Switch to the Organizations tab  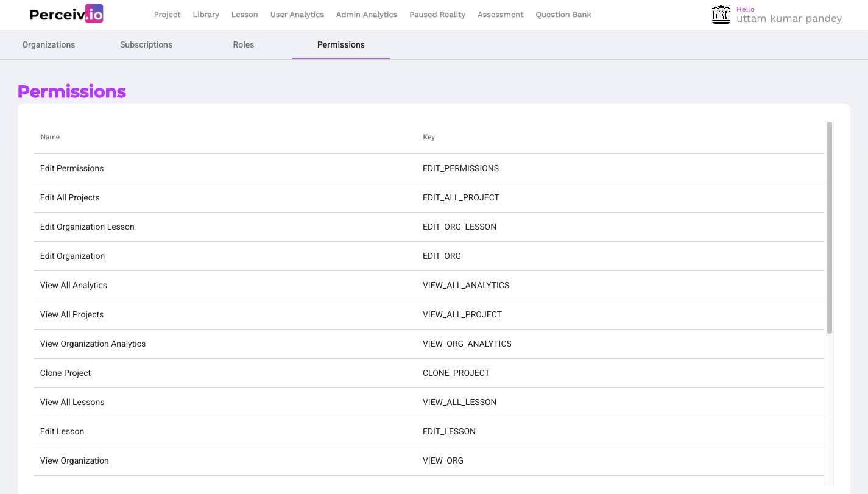coord(49,44)
